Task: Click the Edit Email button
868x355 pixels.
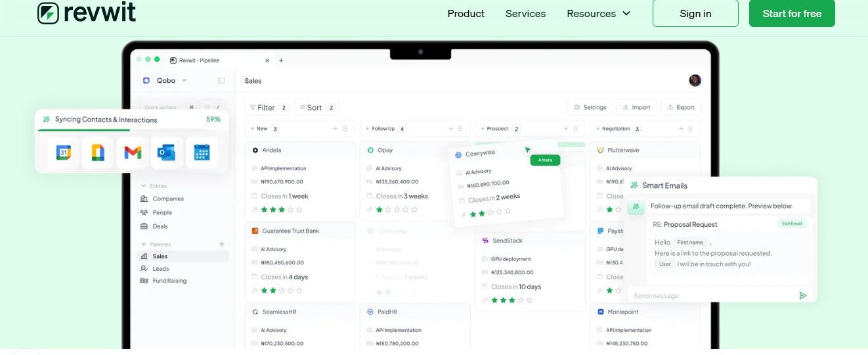Action: tap(791, 224)
